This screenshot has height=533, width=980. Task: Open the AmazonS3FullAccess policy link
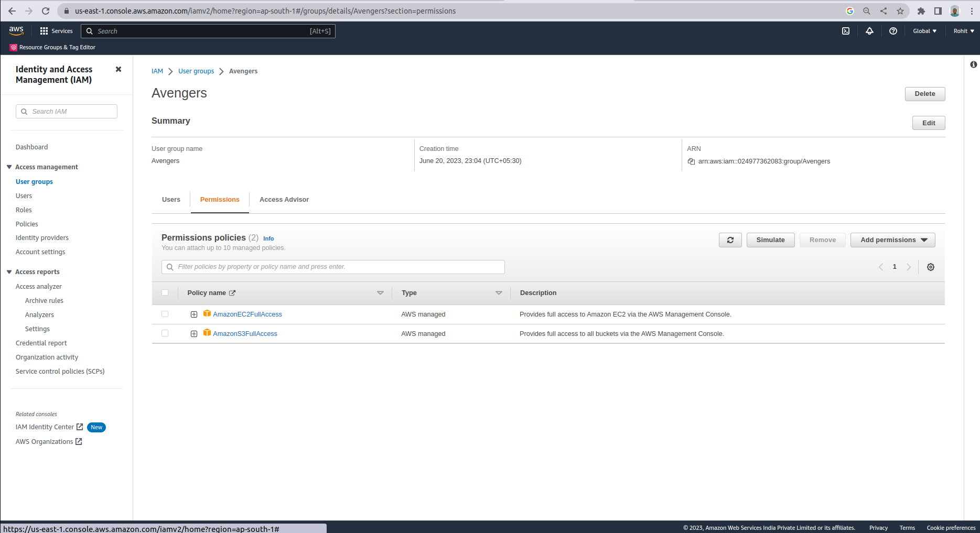[245, 334]
